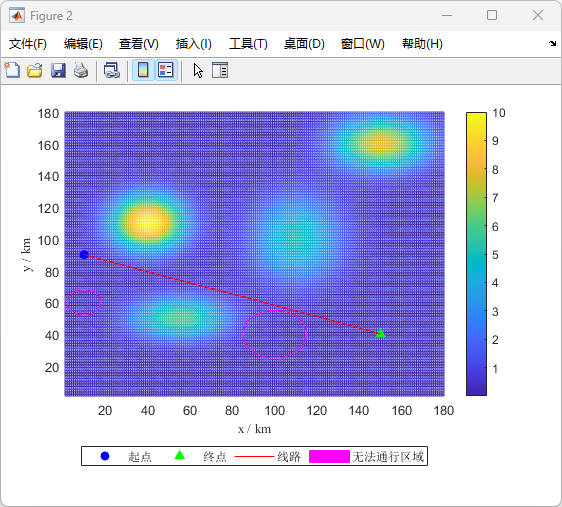Dock figure using the menu bar arrow
Screen dimensions: 562x507
[552, 44]
